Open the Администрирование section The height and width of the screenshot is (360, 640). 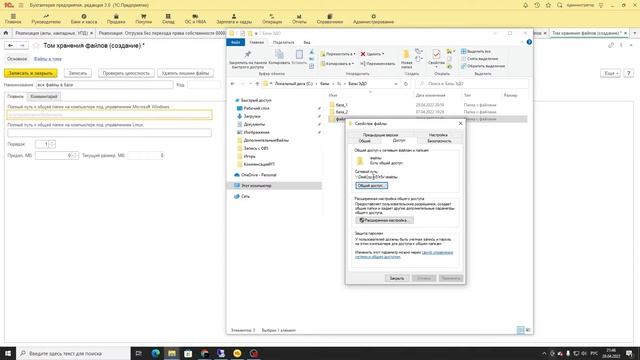(373, 19)
